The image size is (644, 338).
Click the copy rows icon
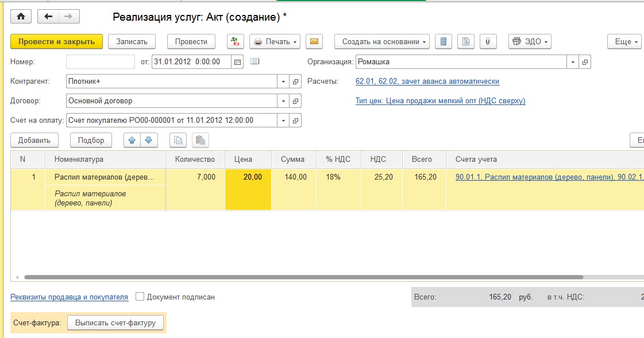click(178, 140)
